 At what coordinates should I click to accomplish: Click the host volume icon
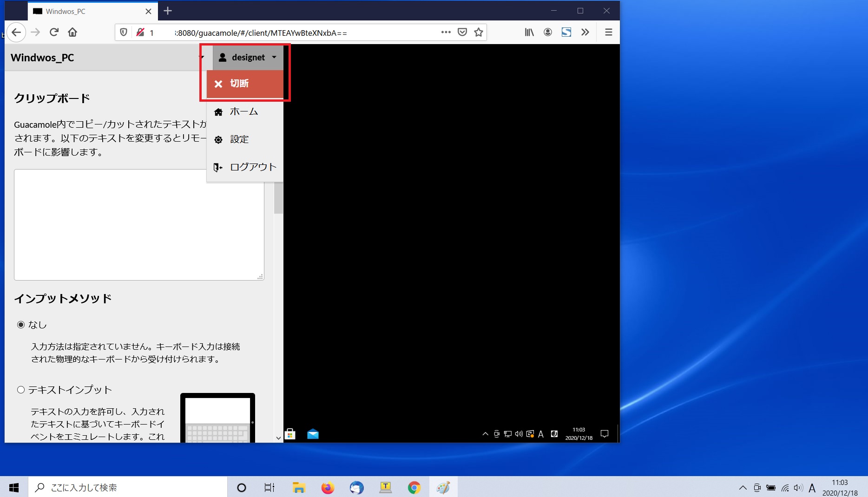(x=798, y=487)
